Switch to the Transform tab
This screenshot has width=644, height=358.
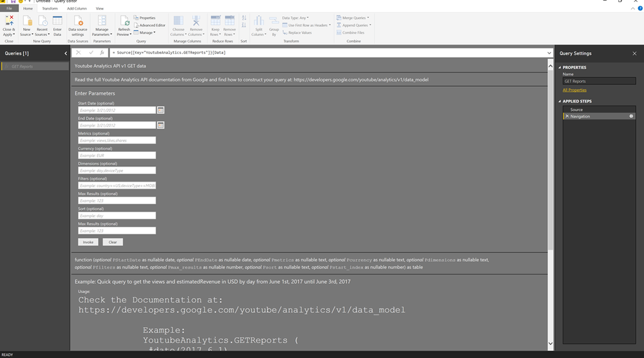click(x=50, y=8)
